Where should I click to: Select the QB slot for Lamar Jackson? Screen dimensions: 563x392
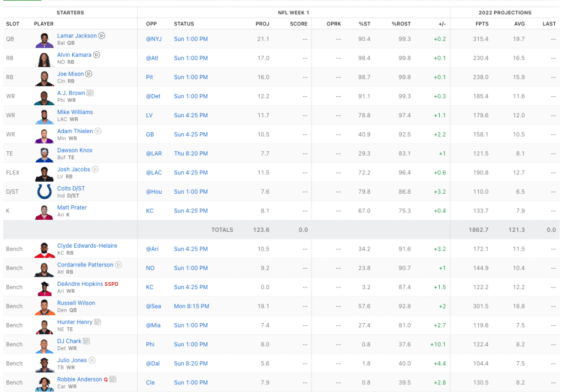10,39
